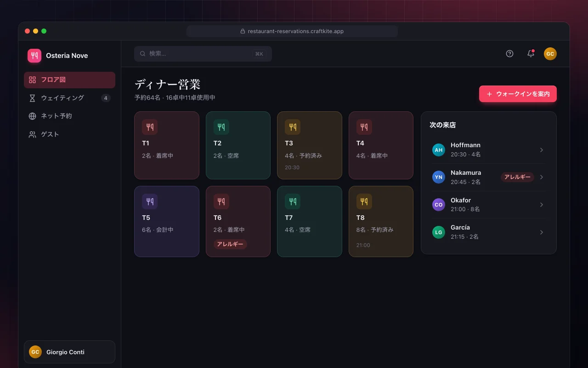Click the 21:00 time on T8 card
Image resolution: width=588 pixels, height=368 pixels.
point(363,245)
